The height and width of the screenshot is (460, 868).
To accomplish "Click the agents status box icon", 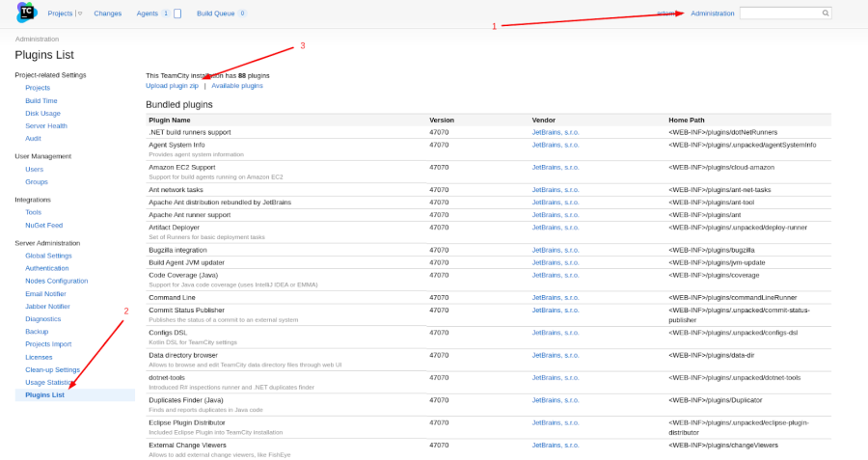I will [177, 14].
